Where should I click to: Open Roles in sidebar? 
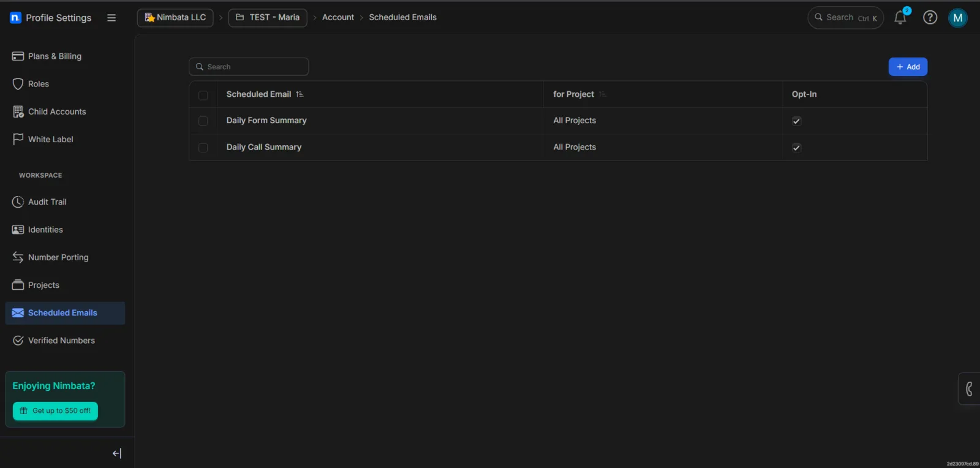pyautogui.click(x=65, y=84)
